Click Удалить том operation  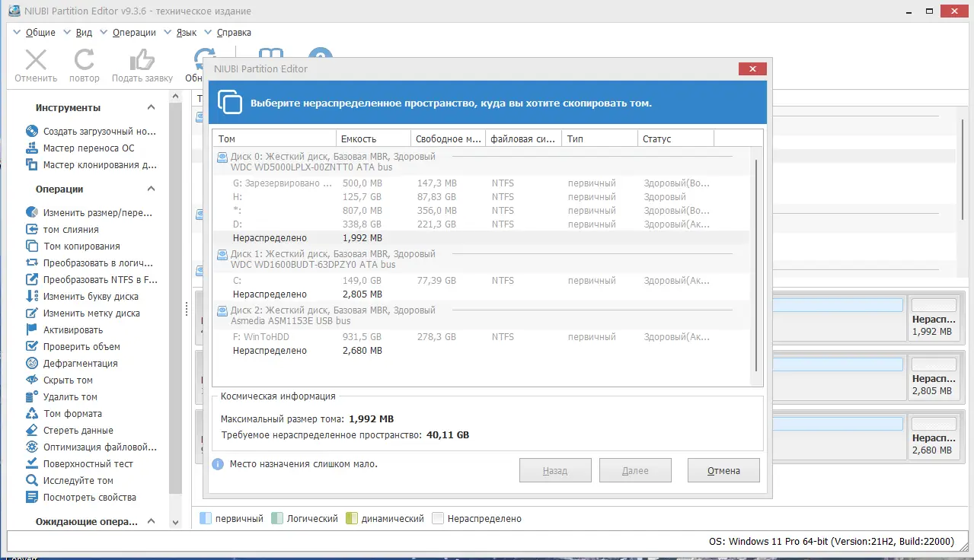click(62, 396)
